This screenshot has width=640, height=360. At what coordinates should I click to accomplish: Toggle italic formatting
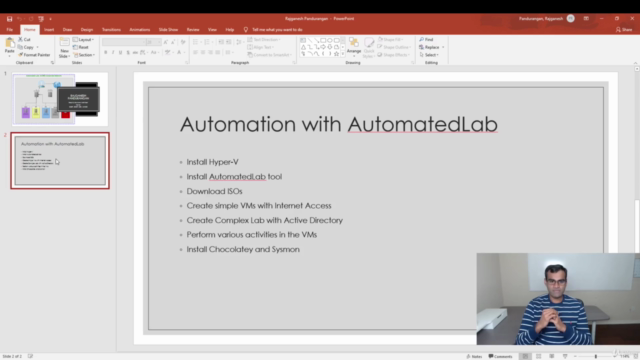click(x=113, y=53)
